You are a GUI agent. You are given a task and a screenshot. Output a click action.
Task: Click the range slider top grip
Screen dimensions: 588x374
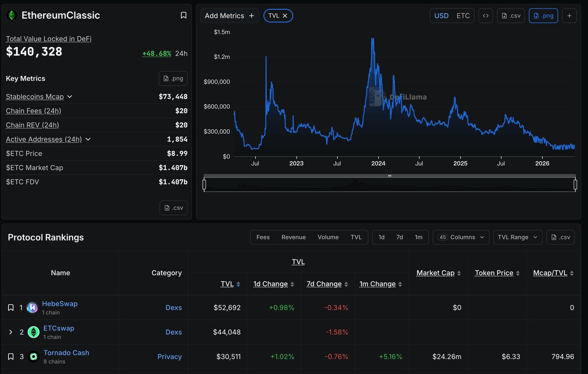[390, 176]
